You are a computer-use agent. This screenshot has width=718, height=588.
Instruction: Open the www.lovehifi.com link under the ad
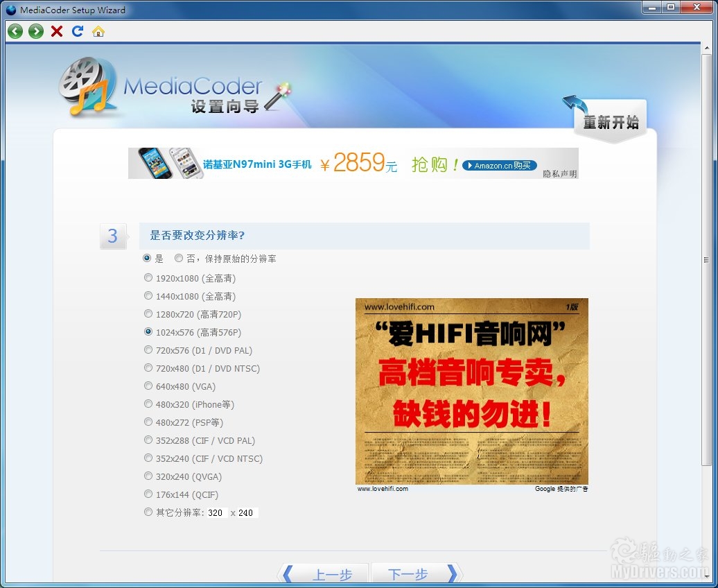[x=383, y=489]
